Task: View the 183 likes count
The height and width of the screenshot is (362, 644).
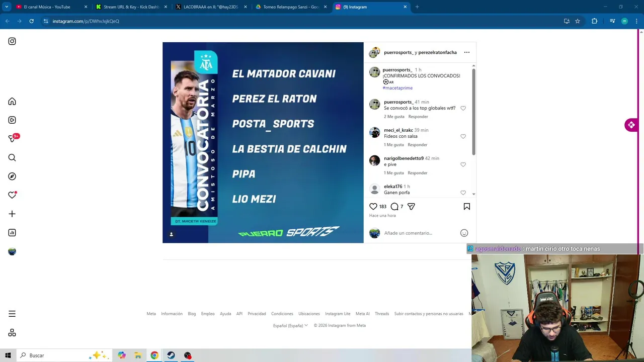Action: [x=383, y=207]
